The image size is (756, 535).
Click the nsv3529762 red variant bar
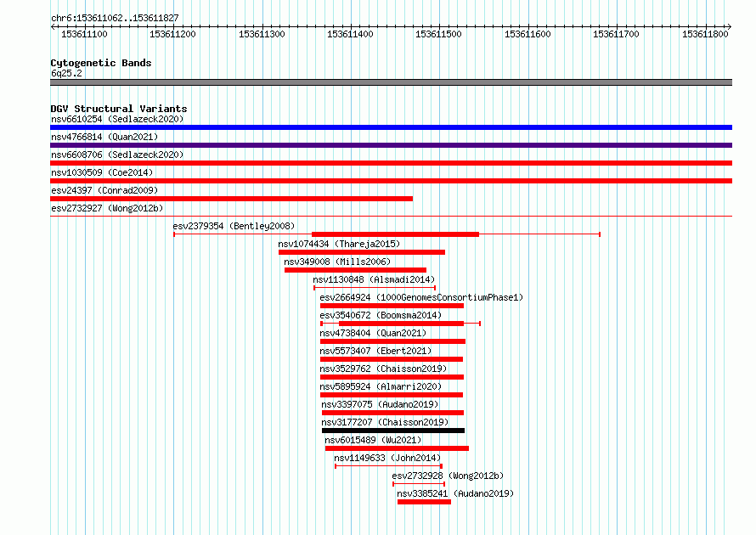coord(392,377)
